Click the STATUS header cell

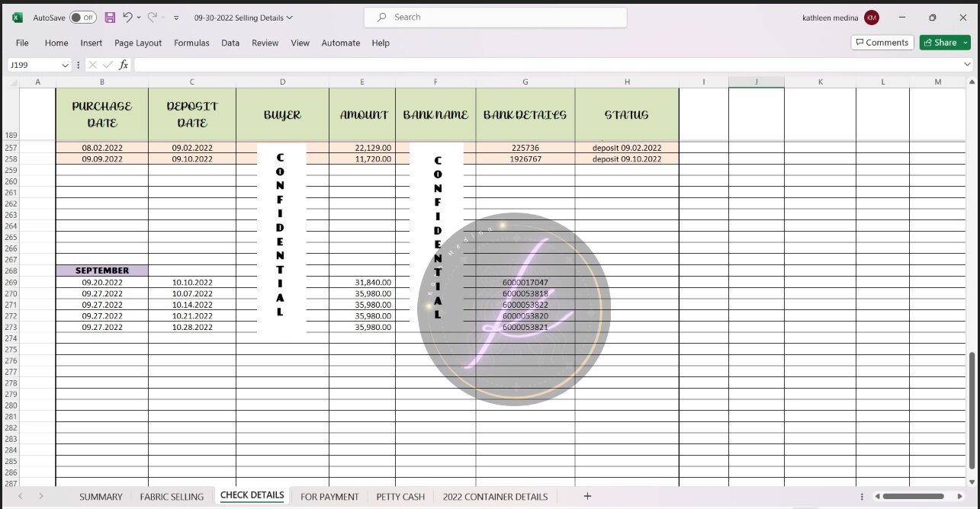pos(627,114)
